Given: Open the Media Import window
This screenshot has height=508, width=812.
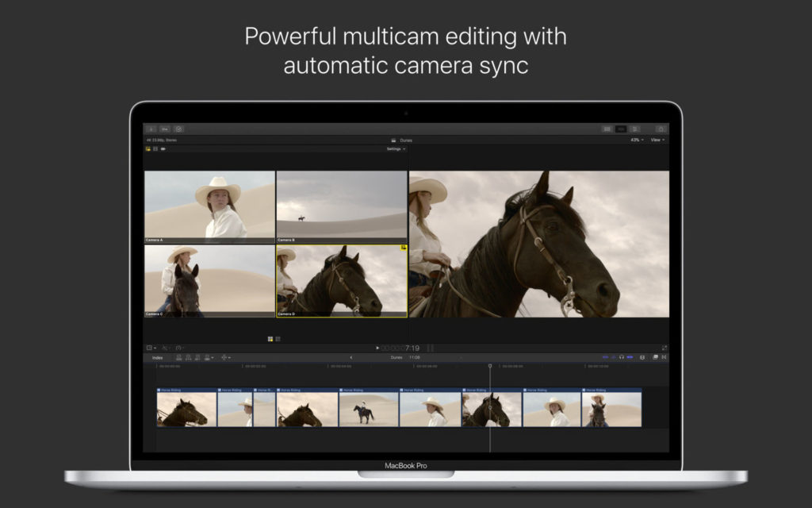Looking at the screenshot, I should point(150,128).
